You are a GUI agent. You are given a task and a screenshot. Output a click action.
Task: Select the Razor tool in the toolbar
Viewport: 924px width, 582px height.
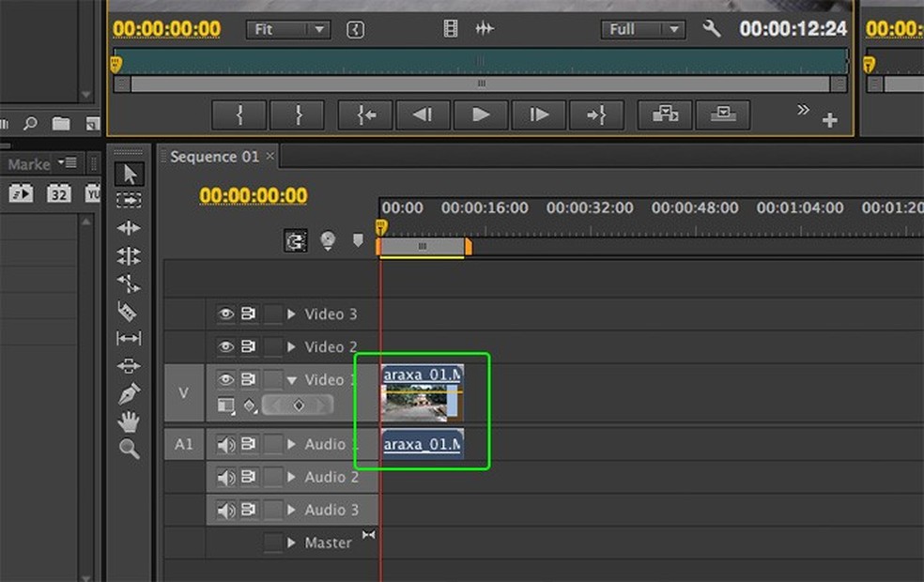pos(128,311)
